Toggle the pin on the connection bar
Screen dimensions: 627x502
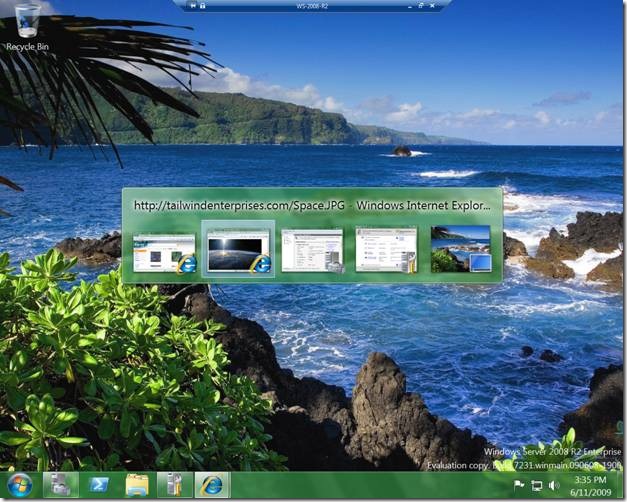[190, 5]
